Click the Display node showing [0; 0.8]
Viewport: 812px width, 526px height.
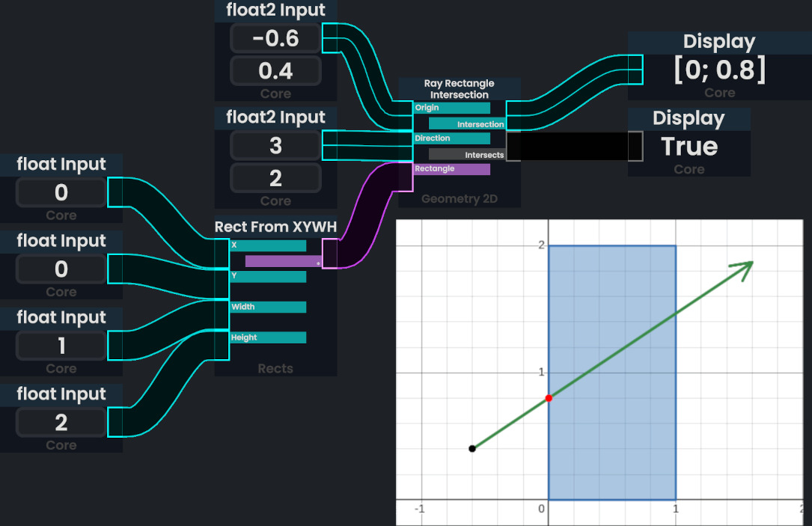coord(719,70)
